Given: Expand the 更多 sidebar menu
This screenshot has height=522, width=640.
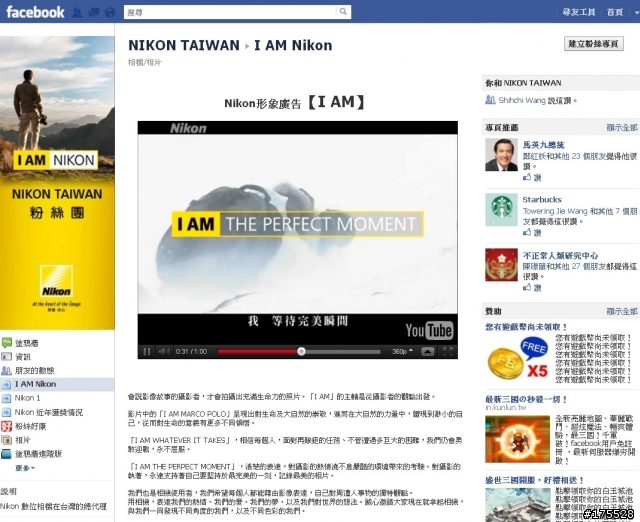Looking at the screenshot, I should (25, 468).
